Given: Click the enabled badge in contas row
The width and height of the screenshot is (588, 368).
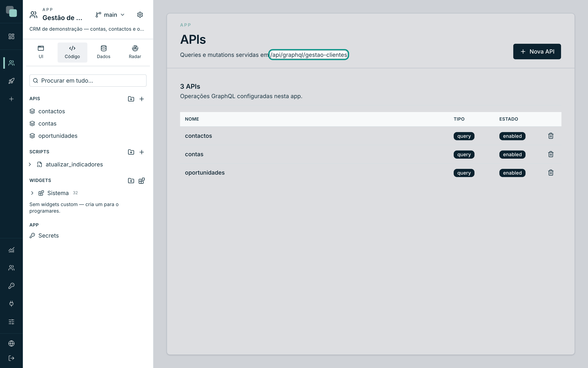Looking at the screenshot, I should pos(512,155).
